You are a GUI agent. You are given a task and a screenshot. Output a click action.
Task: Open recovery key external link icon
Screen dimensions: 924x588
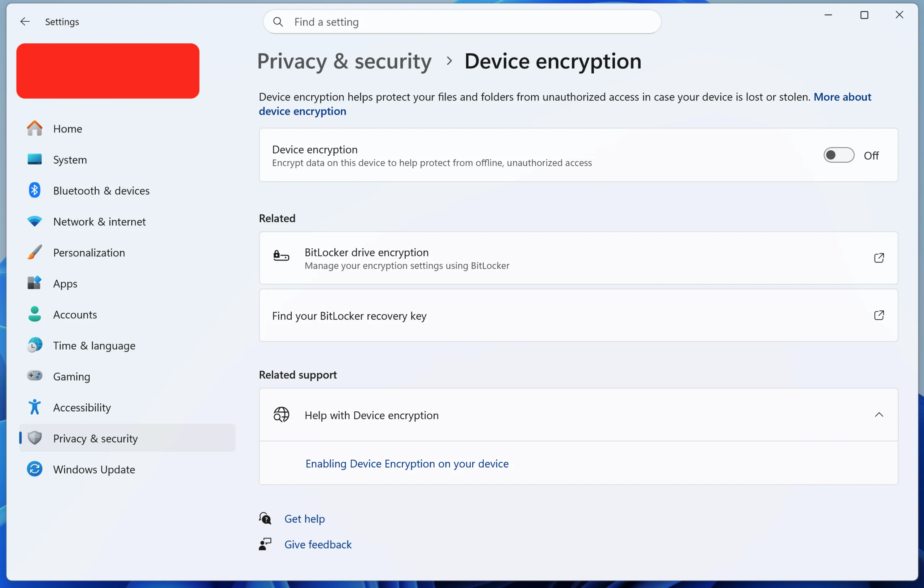(x=879, y=315)
